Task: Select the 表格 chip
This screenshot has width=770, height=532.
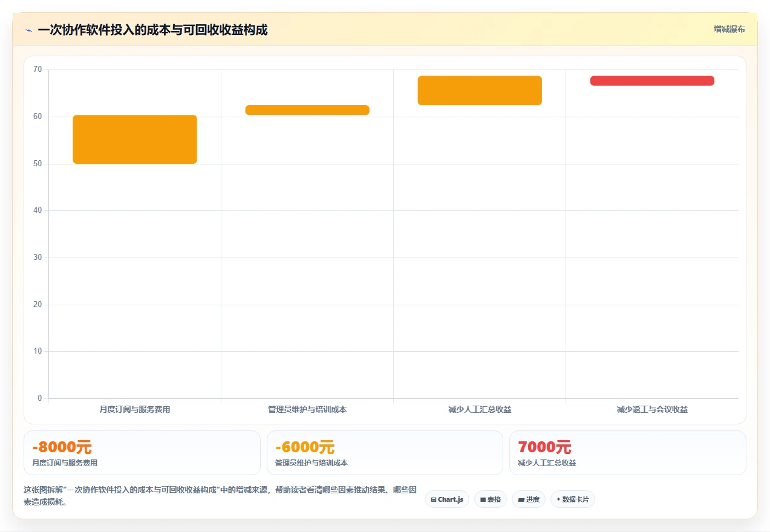Action: click(491, 499)
